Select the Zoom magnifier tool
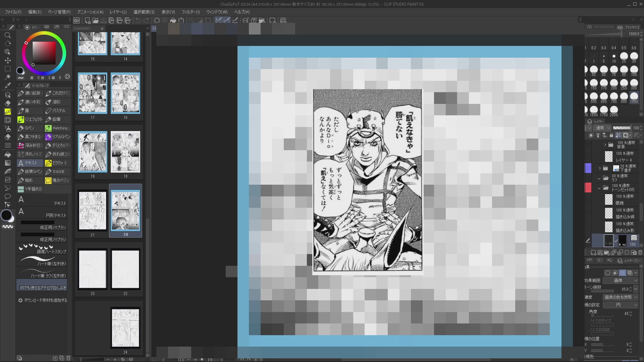The image size is (644, 362). 7,36
